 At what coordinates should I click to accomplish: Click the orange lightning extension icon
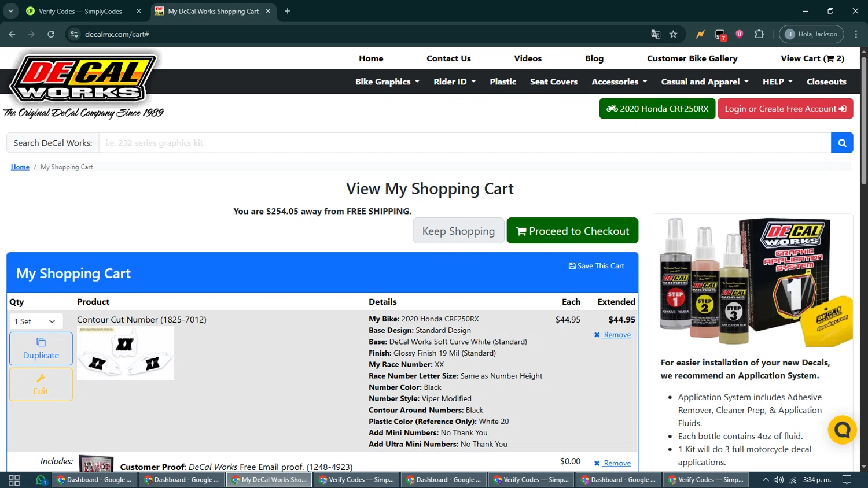point(700,34)
